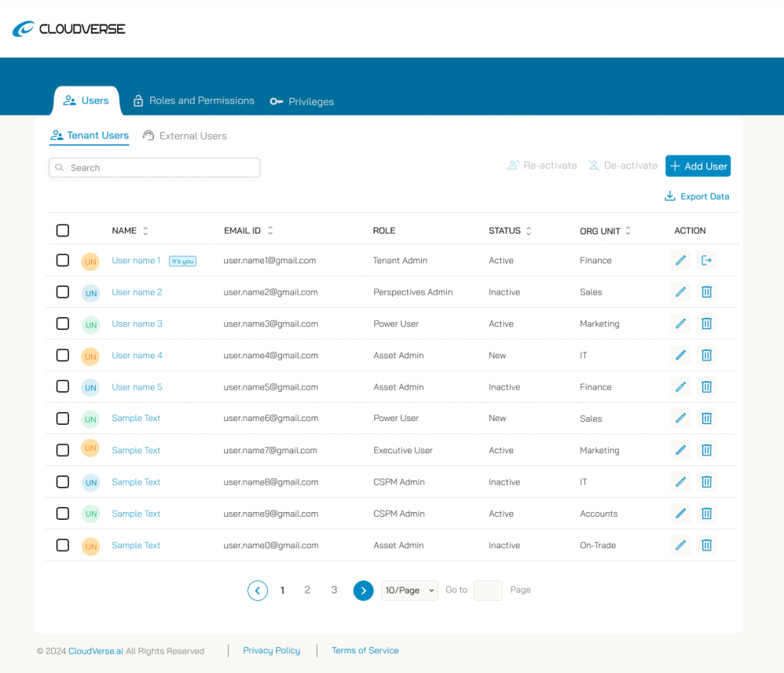
Task: Delete User name 2 using the trash icon
Action: [706, 292]
